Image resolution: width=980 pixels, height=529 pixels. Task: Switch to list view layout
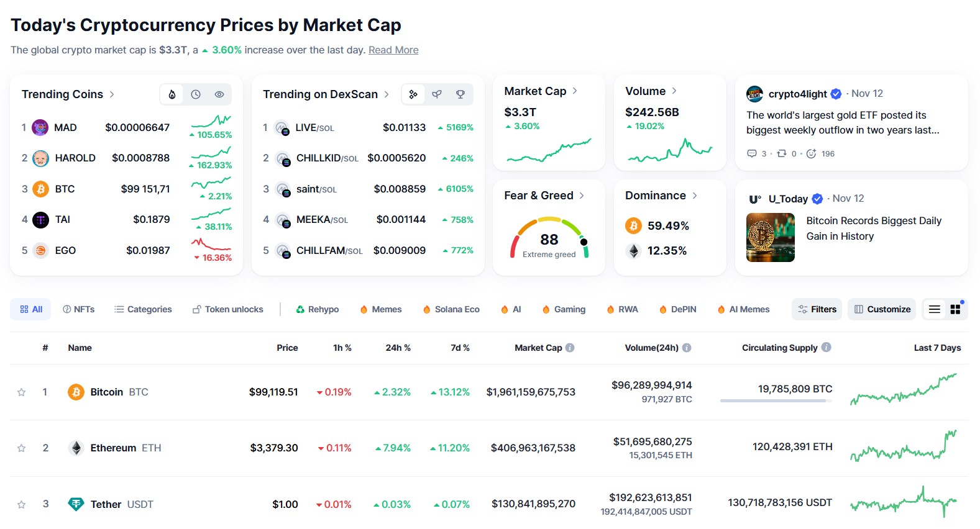click(935, 309)
